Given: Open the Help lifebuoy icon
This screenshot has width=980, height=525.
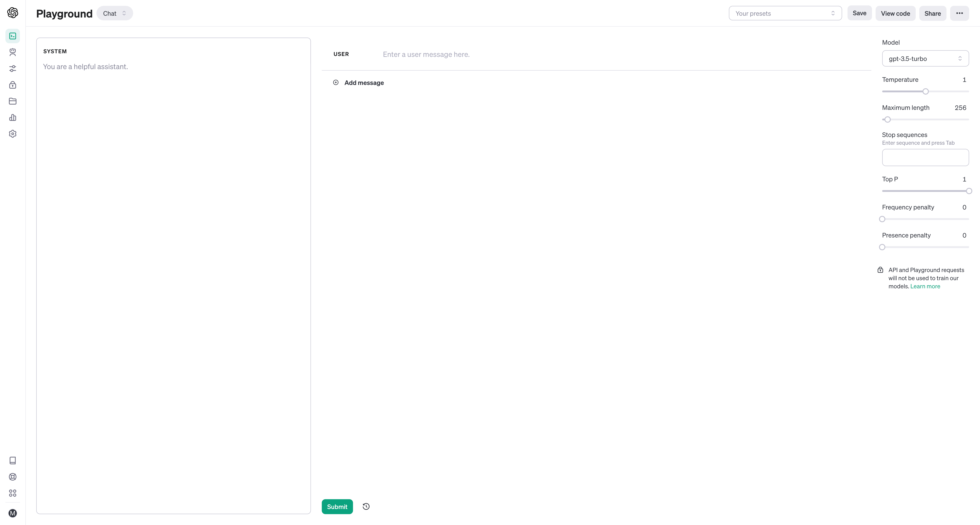Looking at the screenshot, I should (13, 477).
